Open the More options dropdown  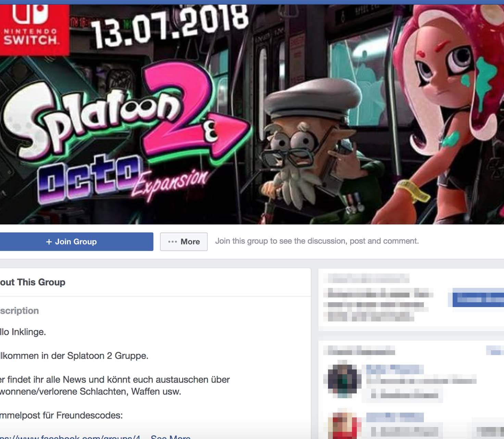184,242
